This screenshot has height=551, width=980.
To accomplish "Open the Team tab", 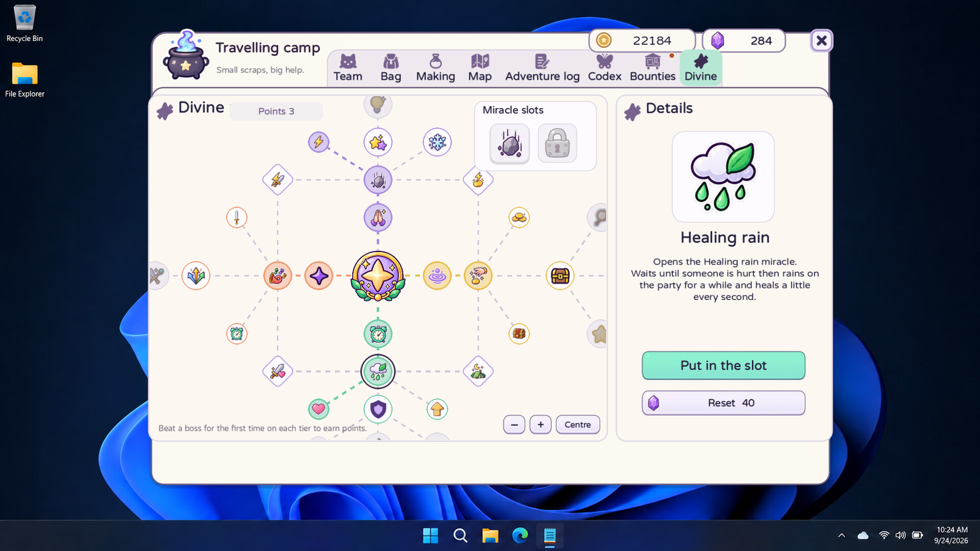I will [348, 68].
